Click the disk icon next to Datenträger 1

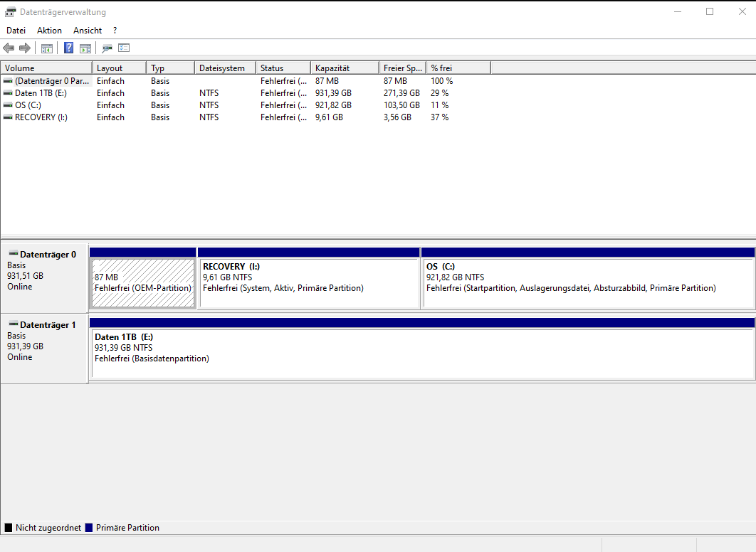pyautogui.click(x=14, y=324)
